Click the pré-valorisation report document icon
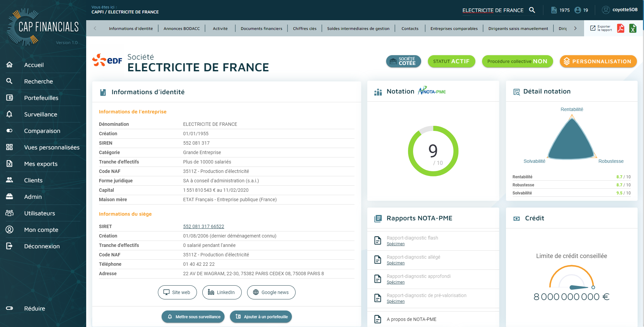This screenshot has width=644, height=327. 378,298
